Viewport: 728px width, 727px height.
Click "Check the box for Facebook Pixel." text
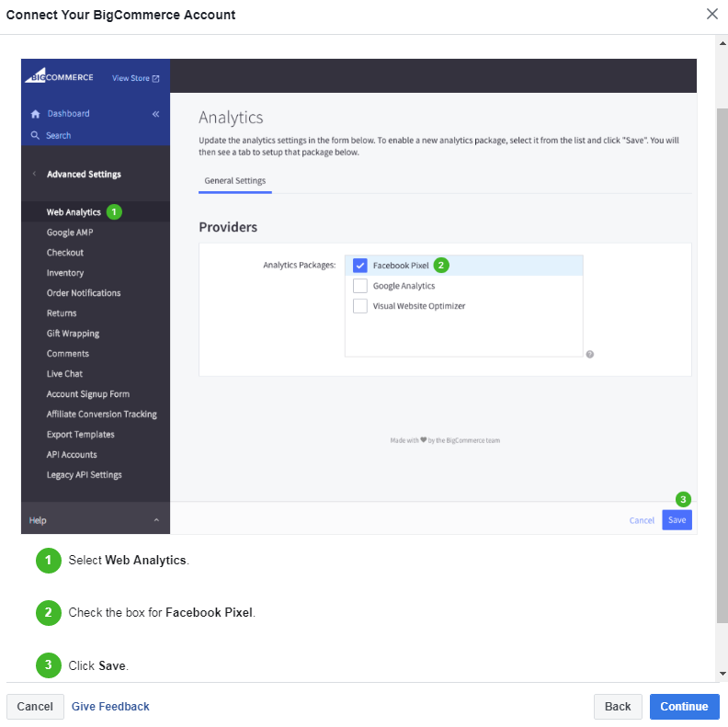(x=162, y=612)
